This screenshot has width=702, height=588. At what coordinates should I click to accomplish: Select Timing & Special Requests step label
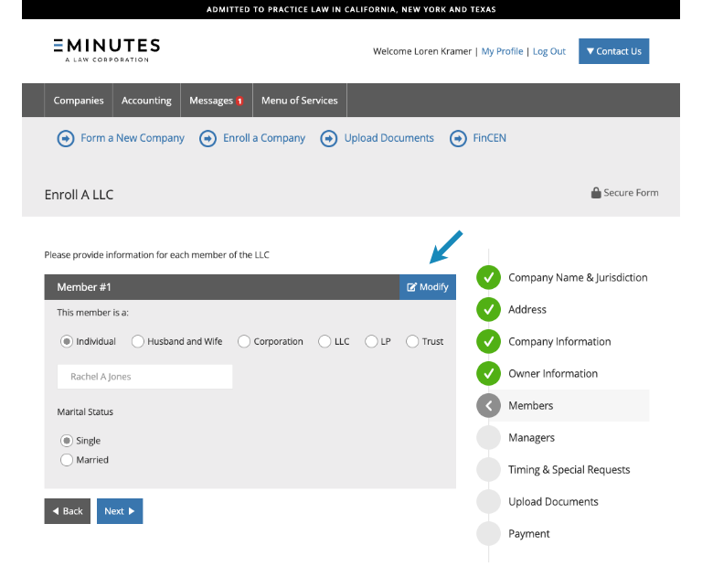[x=569, y=470]
